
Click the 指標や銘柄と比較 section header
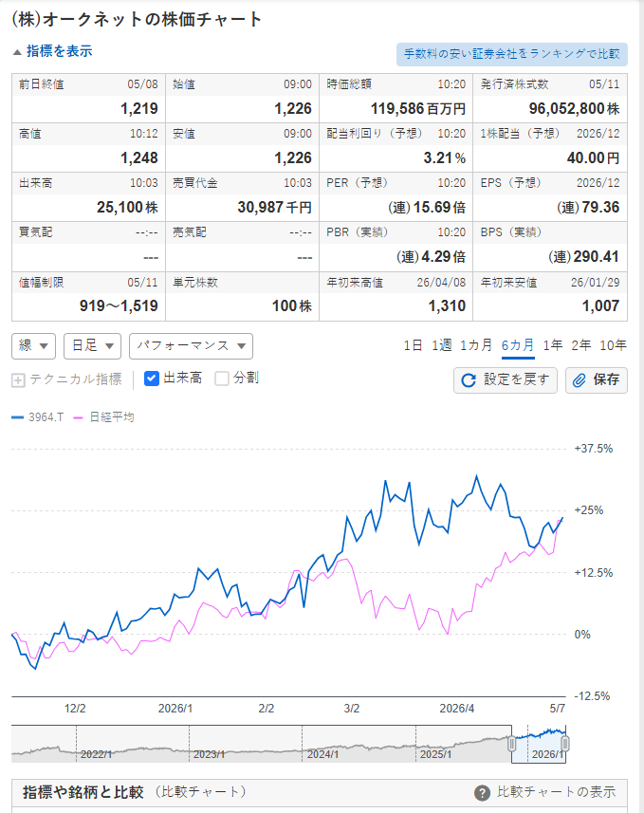coord(83,792)
